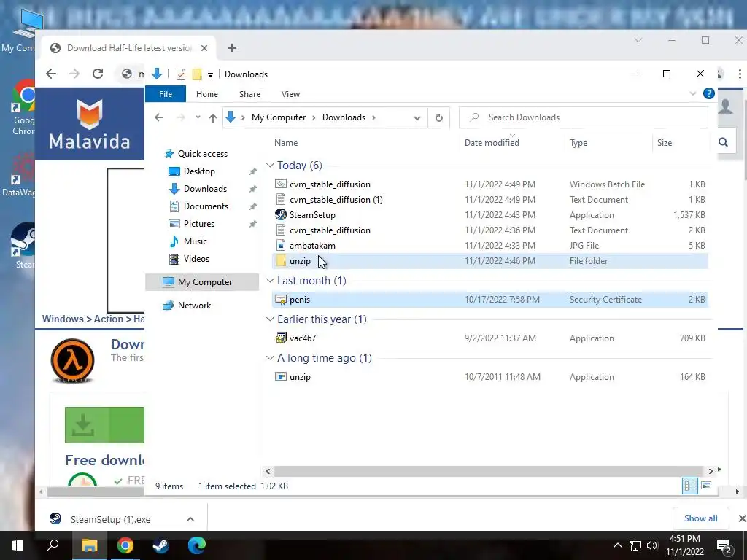747x560 pixels.
Task: Select the SteamSetup application icon
Action: [x=281, y=215]
